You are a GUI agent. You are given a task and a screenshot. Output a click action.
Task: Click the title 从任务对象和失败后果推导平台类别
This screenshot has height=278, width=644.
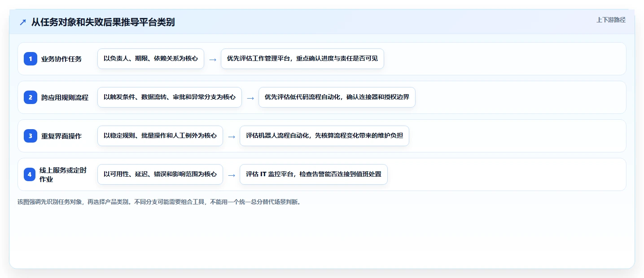[x=103, y=22]
